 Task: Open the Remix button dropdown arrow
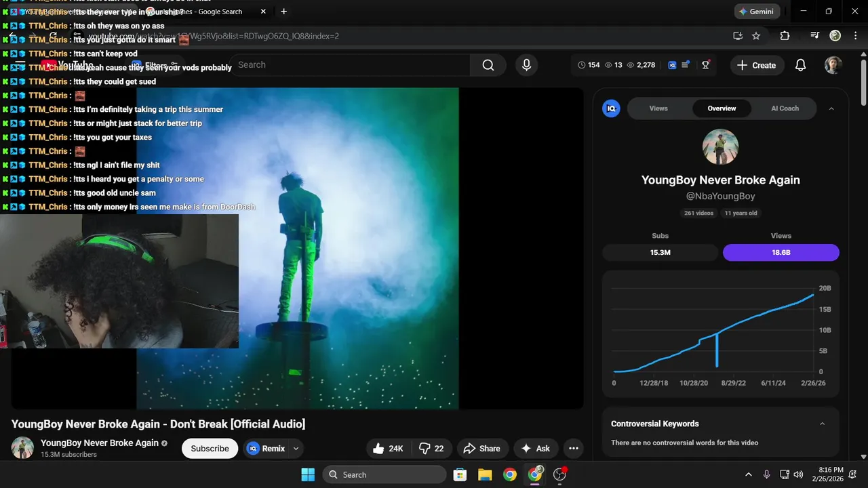tap(296, 449)
